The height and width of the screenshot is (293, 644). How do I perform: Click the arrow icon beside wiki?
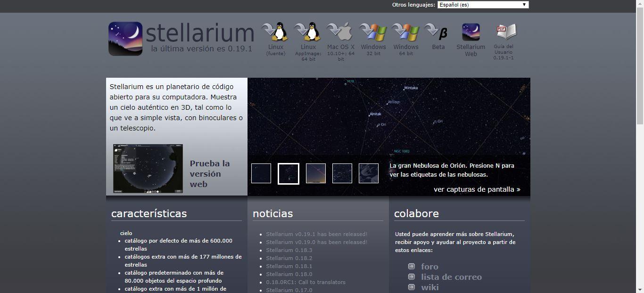412,287
